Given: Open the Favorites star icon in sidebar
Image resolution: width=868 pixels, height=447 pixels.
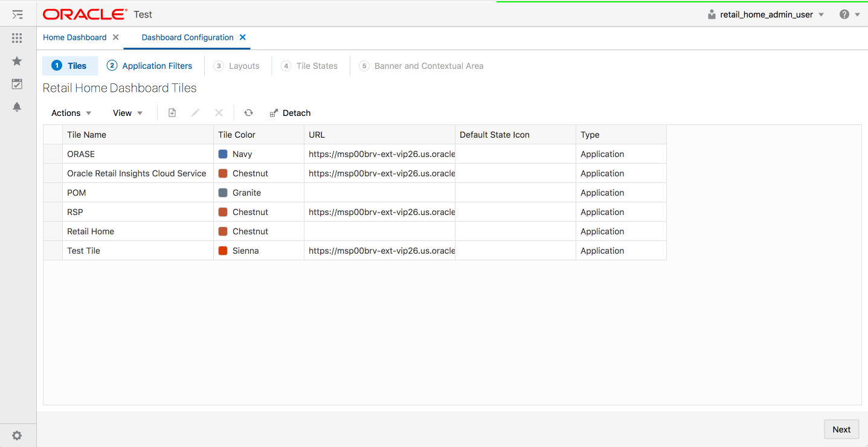Looking at the screenshot, I should coord(17,60).
